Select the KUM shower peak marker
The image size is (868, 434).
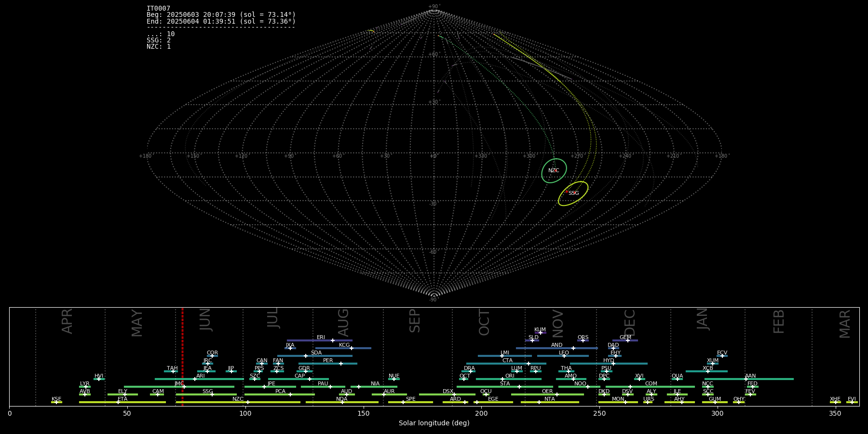540,333
